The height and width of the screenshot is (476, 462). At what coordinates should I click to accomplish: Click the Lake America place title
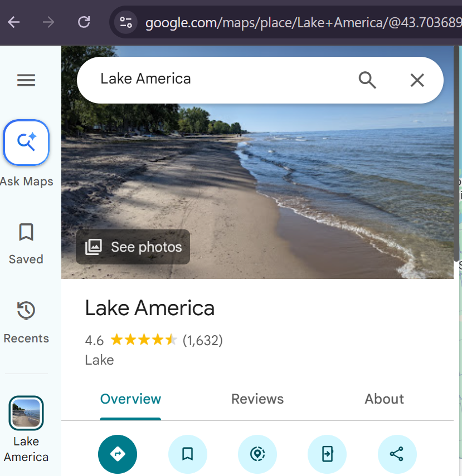coord(149,308)
